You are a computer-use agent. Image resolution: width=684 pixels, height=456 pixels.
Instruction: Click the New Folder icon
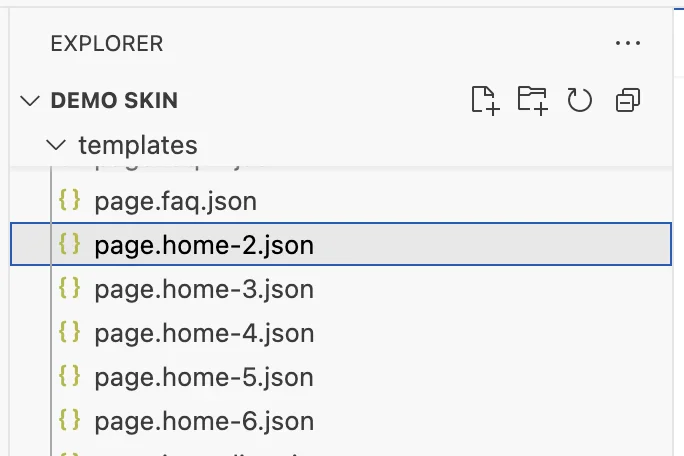[x=532, y=100]
